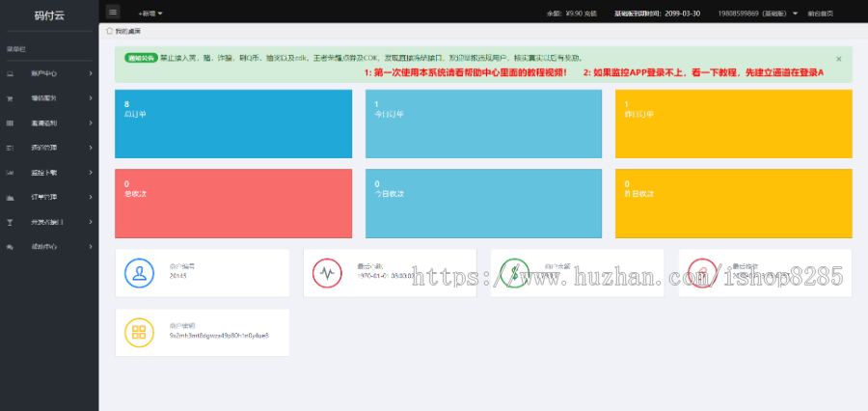Screen dimensions: 868x411
Task: Click the shopping cart icon for 增值服务
Action: click(10, 98)
